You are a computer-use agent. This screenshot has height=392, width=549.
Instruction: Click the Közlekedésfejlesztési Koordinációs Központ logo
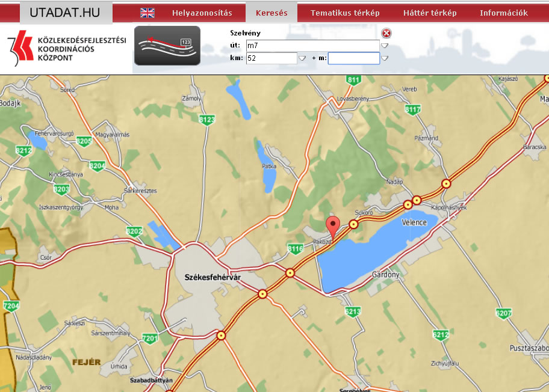66,49
